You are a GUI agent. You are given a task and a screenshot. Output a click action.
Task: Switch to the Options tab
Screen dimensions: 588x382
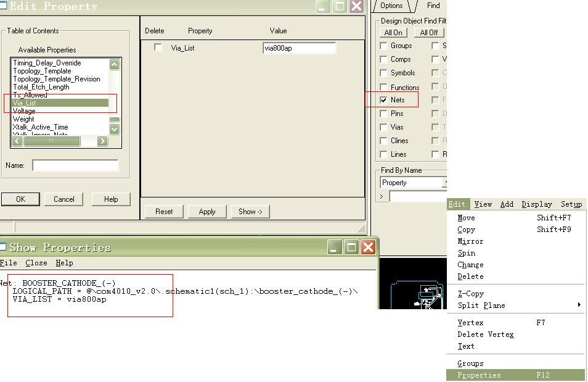click(391, 6)
